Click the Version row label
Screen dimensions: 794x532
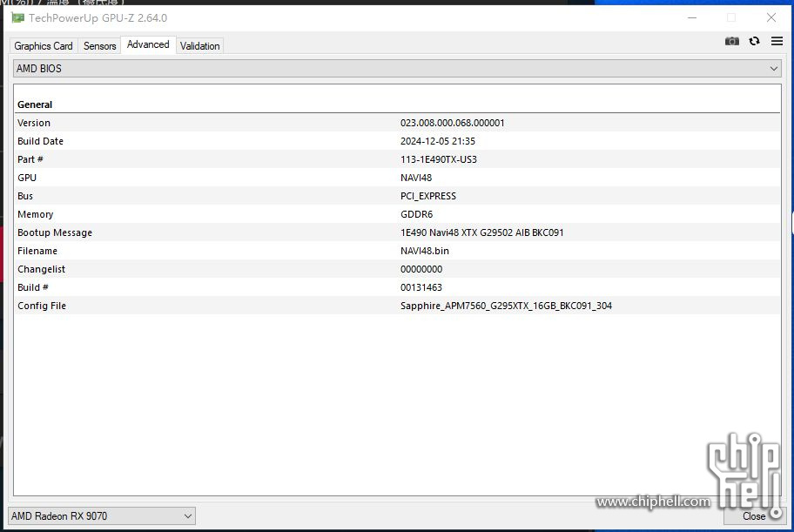coord(34,123)
